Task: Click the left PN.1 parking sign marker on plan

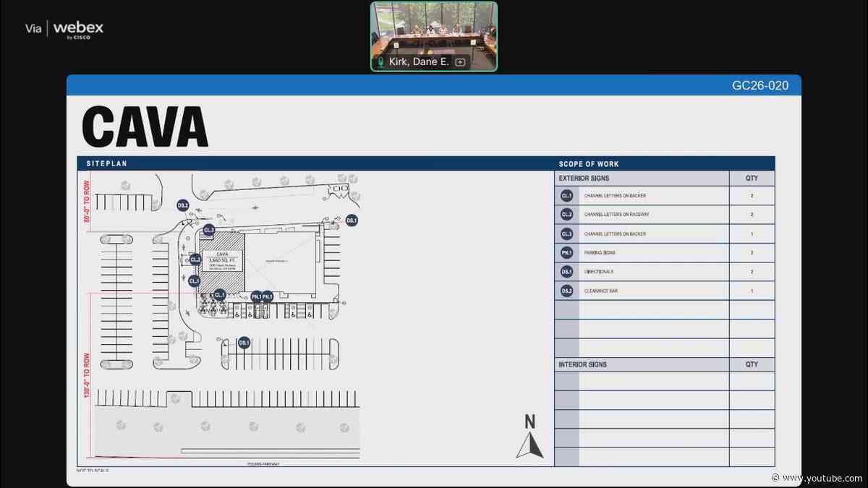Action: [x=256, y=296]
